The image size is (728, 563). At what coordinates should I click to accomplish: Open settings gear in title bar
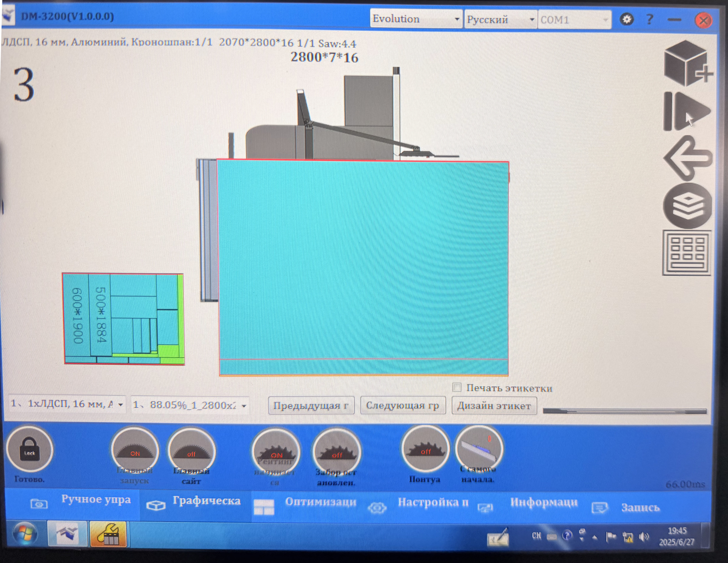[627, 19]
